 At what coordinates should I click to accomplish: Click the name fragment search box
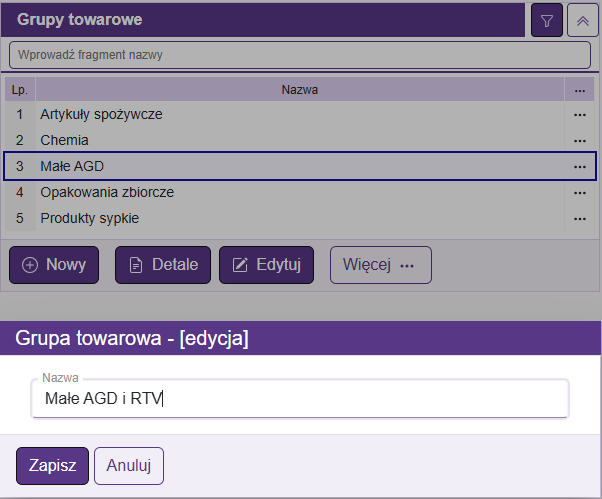[x=300, y=54]
